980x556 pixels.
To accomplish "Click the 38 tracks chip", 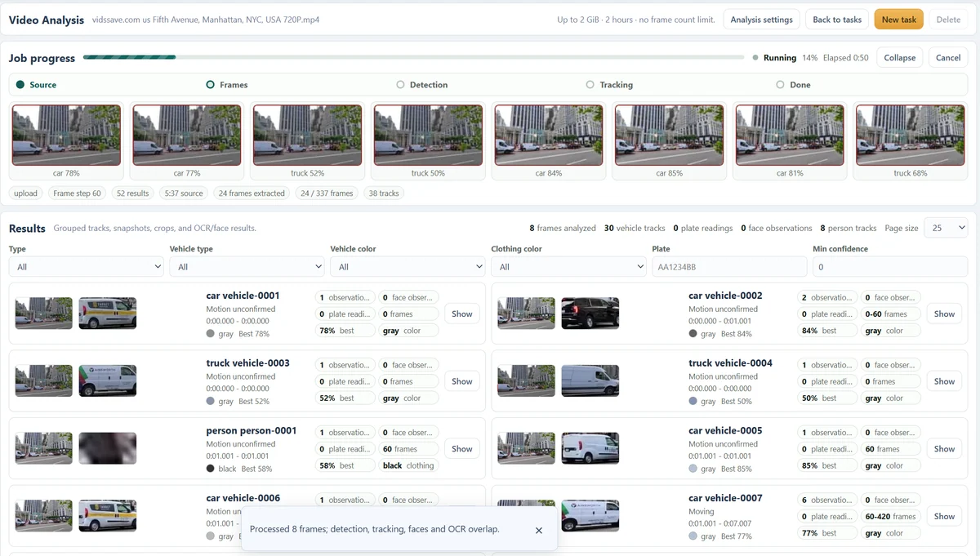I will (384, 193).
